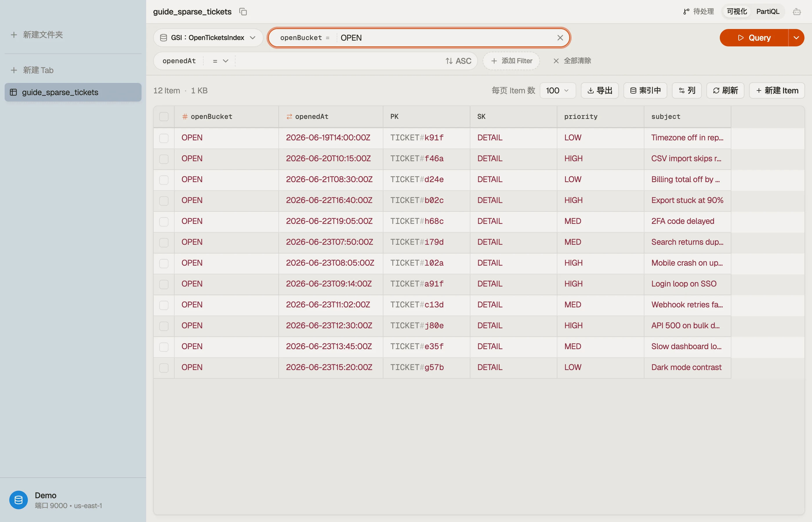Viewport: 812px width, 522px height.
Task: Click the 索引中 button
Action: pyautogui.click(x=645, y=90)
